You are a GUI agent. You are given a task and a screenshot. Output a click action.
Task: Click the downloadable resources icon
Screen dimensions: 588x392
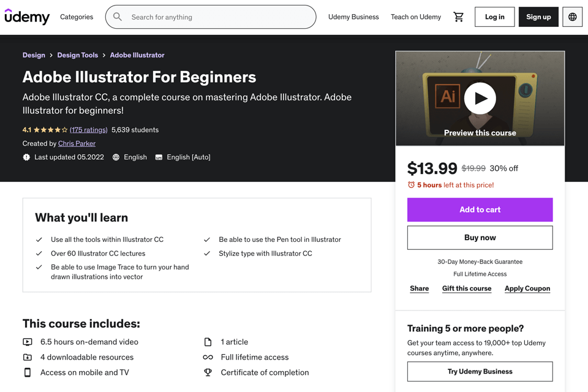[28, 357]
